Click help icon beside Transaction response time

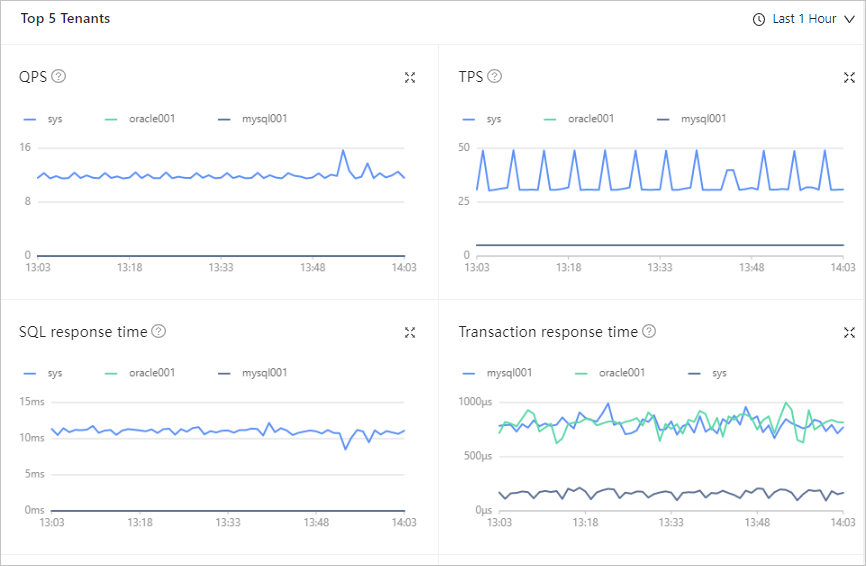649,331
